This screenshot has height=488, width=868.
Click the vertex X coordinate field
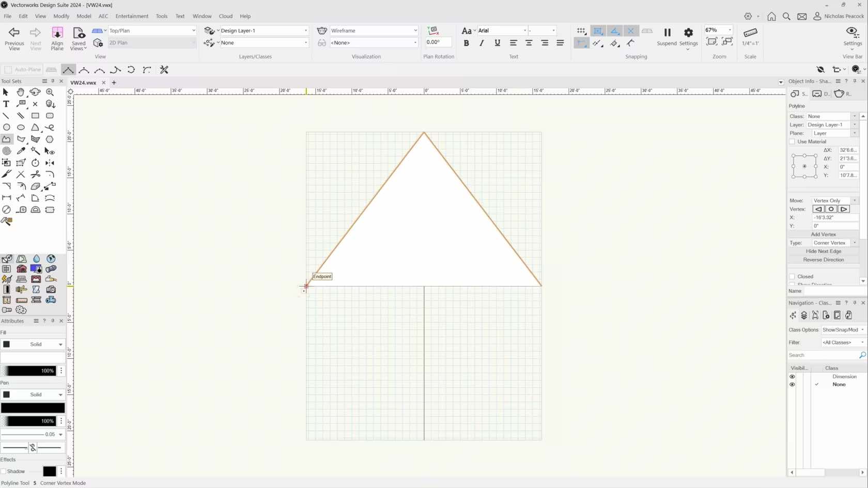(835, 217)
